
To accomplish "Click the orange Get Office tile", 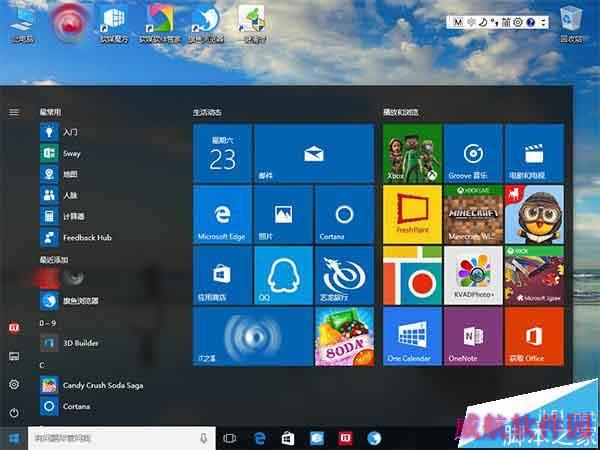I will point(535,336).
